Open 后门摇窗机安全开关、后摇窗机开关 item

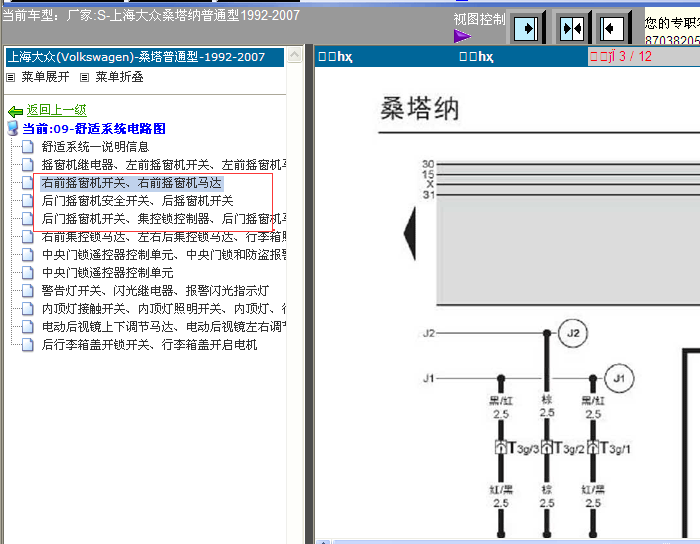pyautogui.click(x=137, y=201)
